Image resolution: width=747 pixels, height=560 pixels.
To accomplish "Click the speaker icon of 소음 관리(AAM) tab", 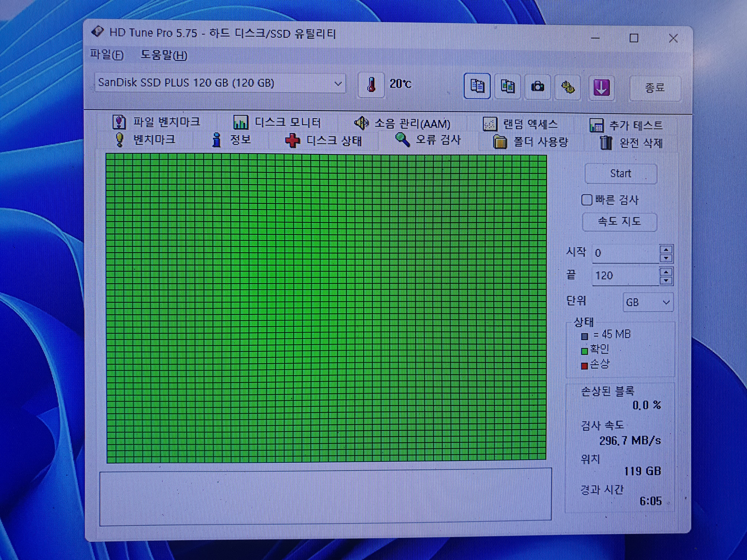I will (361, 123).
